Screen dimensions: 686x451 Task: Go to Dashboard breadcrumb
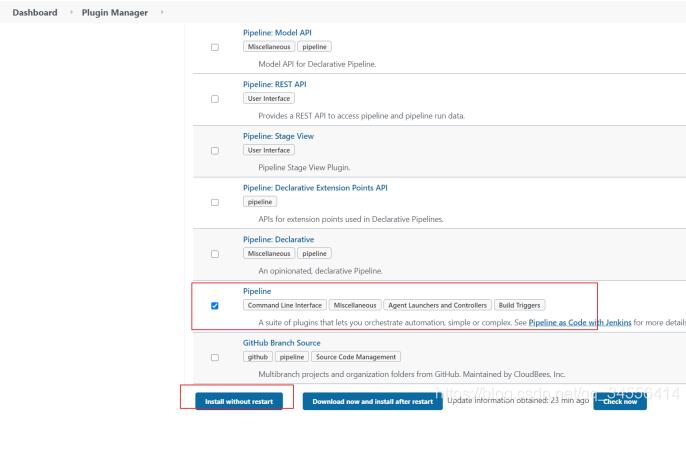[34, 12]
